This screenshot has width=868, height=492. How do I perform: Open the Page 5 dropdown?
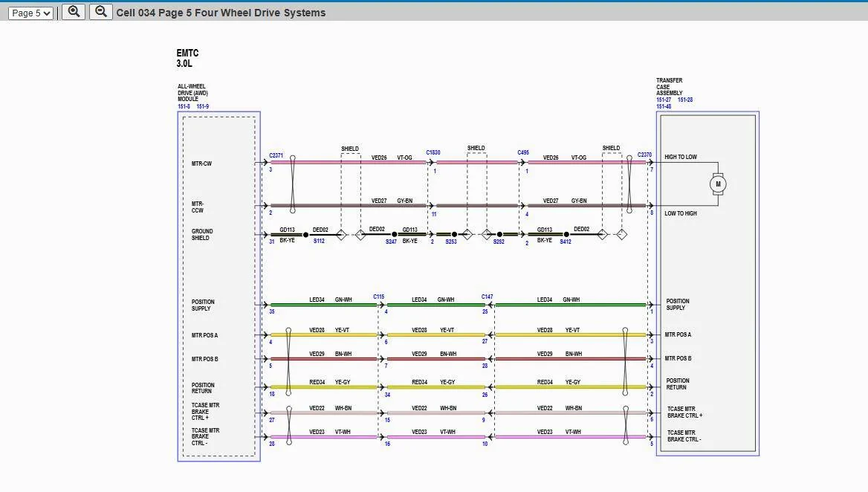pyautogui.click(x=30, y=13)
